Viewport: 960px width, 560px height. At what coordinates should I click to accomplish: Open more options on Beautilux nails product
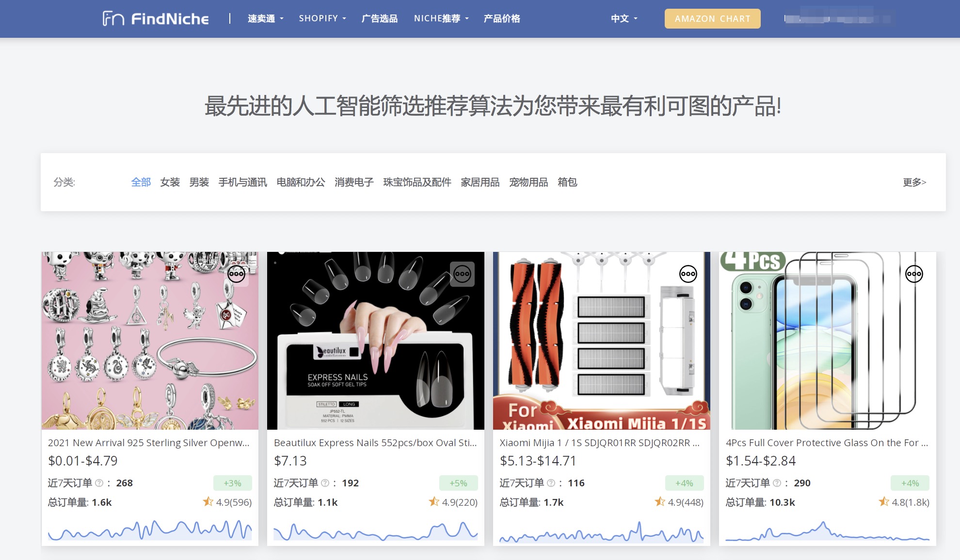462,274
